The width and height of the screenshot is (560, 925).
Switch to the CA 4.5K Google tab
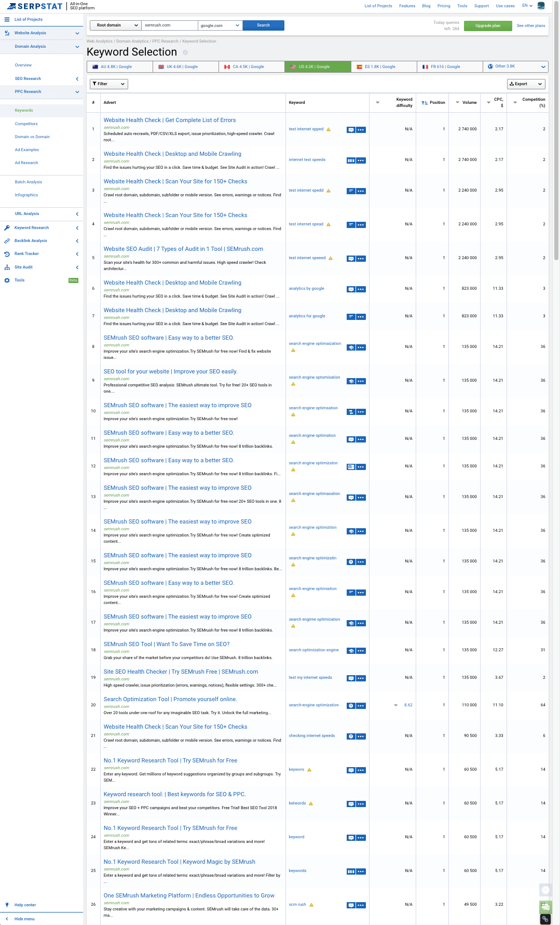click(252, 66)
